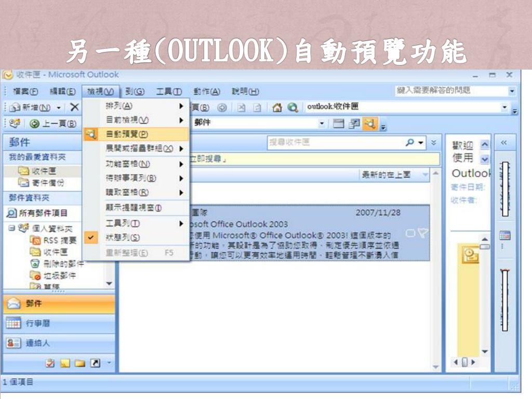Open the 檔案(F) menu
Image resolution: width=532 pixels, height=399 pixels.
pyautogui.click(x=25, y=91)
